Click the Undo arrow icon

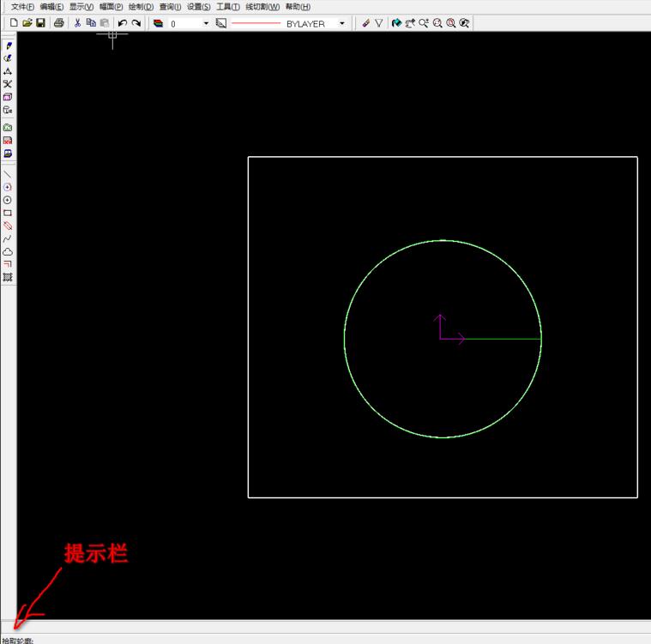click(123, 23)
